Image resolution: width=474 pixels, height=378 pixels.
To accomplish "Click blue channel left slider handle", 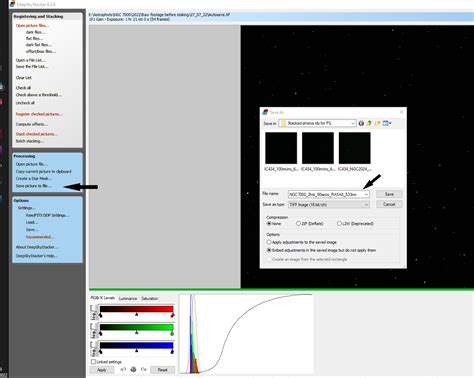I will pos(101,351).
